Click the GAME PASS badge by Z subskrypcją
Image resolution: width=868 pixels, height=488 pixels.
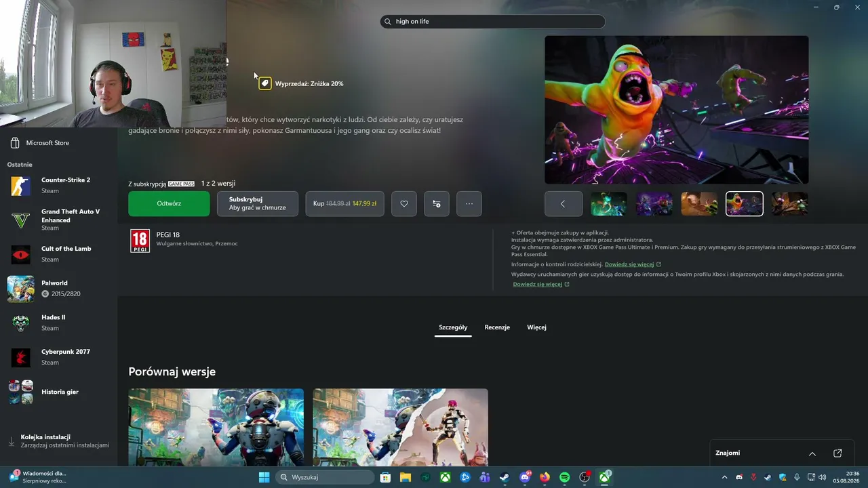(181, 184)
